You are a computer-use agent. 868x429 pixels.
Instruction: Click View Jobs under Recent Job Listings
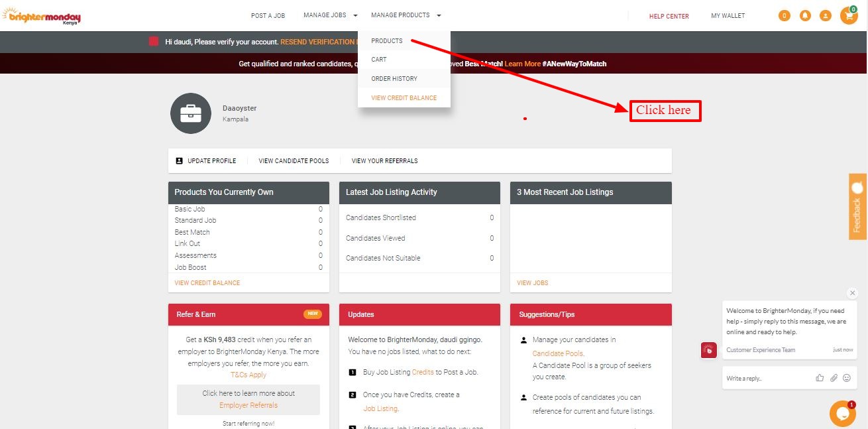pyautogui.click(x=533, y=282)
